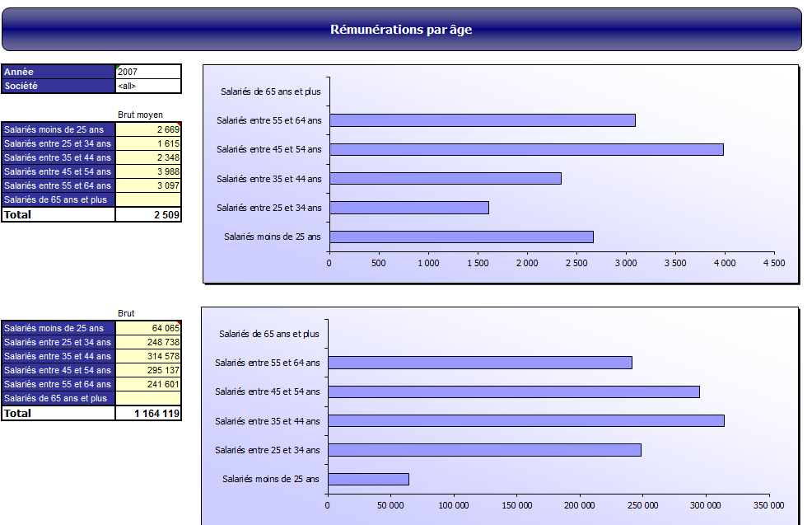Click the Brut total 1 164 119
Viewport: 812px width, 525px height.
pyautogui.click(x=148, y=413)
